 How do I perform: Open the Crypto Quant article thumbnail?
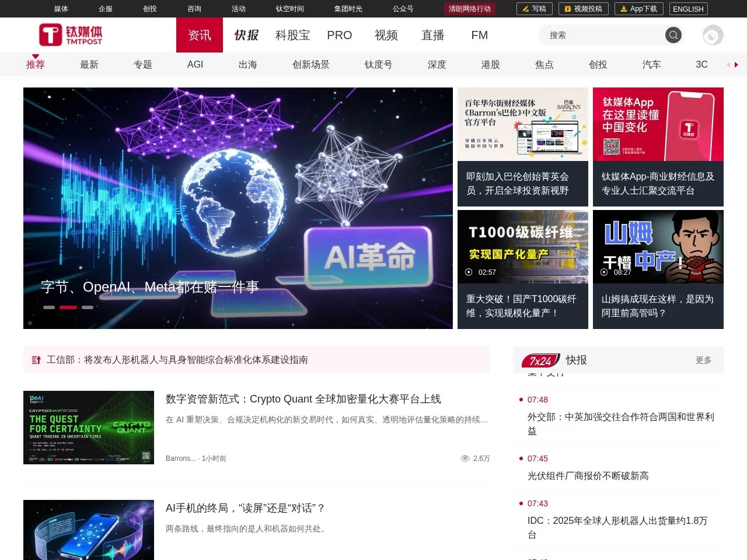89,428
